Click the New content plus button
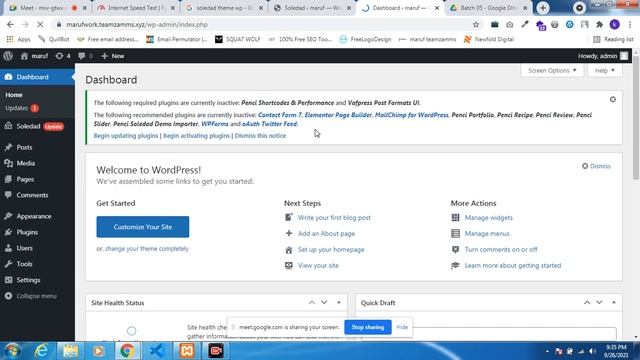Viewport: 640px width, 360px height. pos(113,56)
